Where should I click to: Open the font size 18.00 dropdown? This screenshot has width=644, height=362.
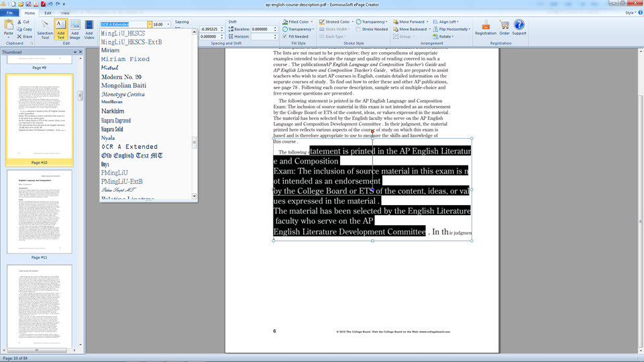168,25
